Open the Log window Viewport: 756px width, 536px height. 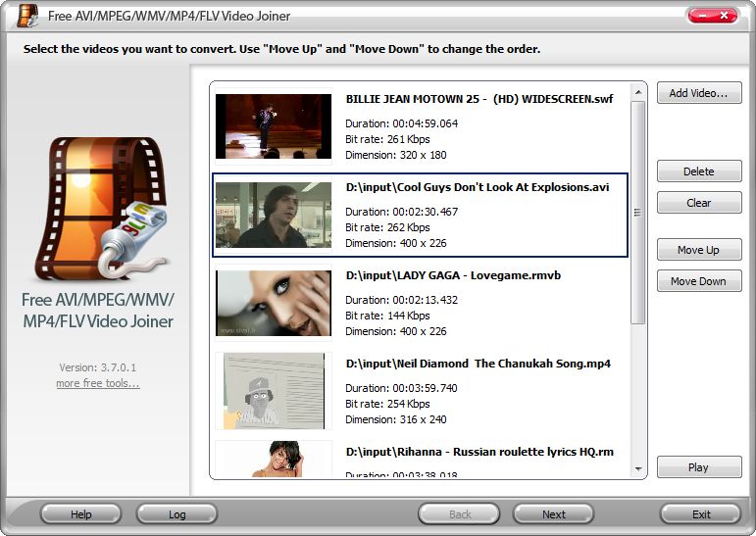pos(176,514)
